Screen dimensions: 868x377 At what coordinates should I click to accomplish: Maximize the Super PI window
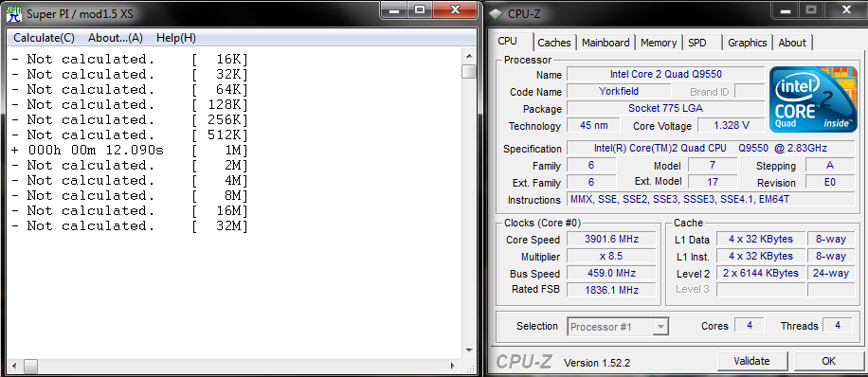click(x=420, y=9)
